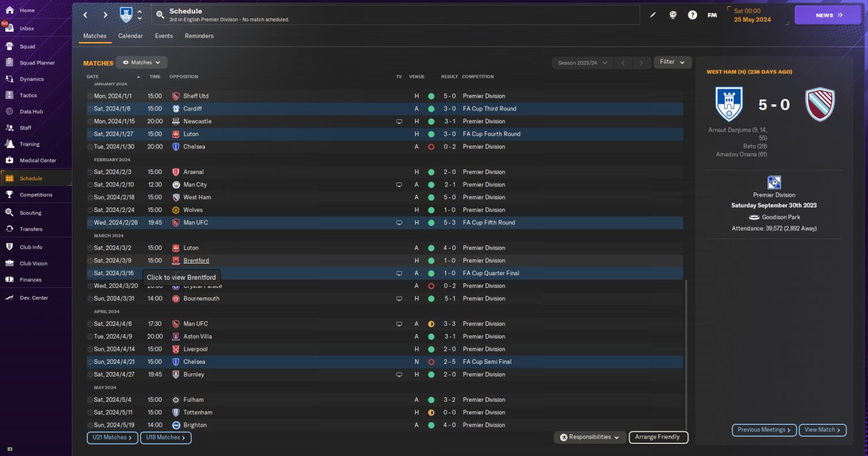Open the Filter dropdown
The image size is (868, 456).
673,62
